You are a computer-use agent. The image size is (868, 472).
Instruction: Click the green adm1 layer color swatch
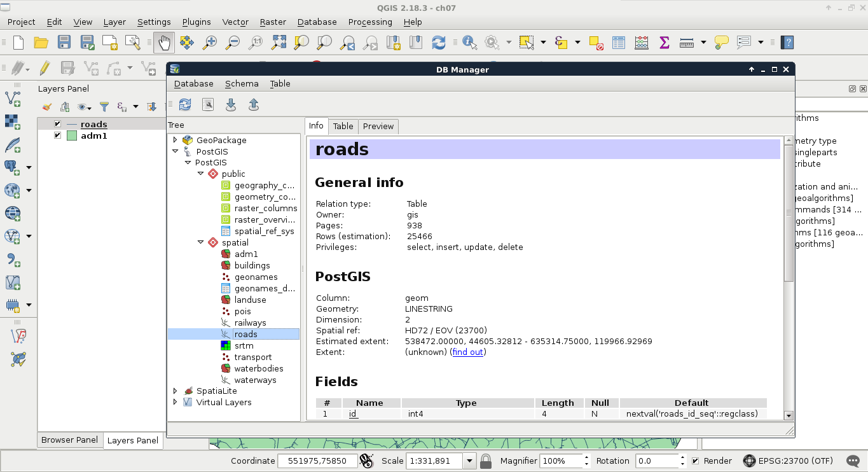click(71, 135)
